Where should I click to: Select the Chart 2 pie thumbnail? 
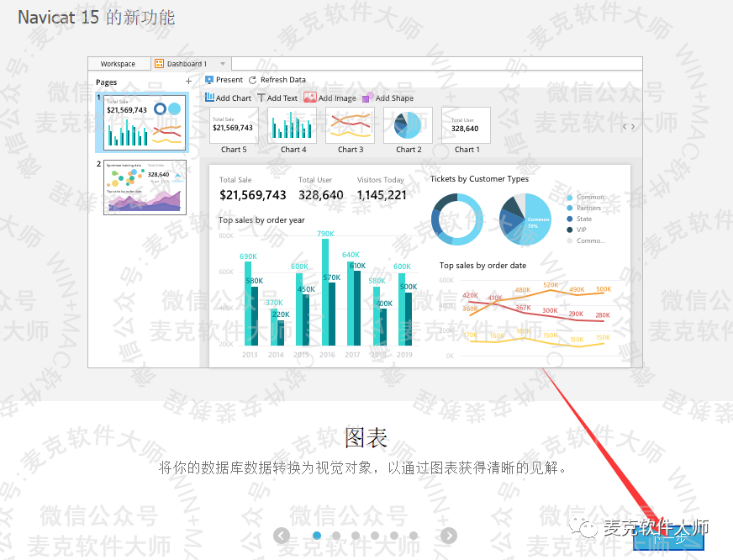tap(408, 124)
